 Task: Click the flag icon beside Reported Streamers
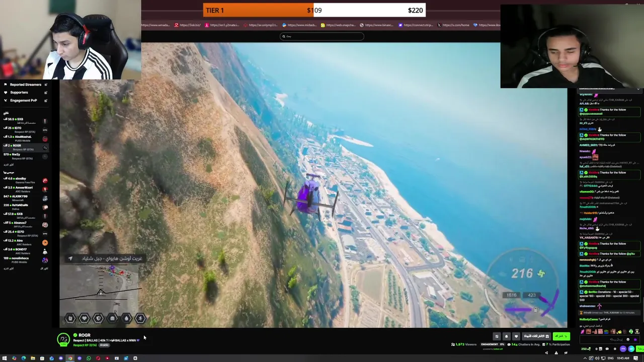pos(6,84)
